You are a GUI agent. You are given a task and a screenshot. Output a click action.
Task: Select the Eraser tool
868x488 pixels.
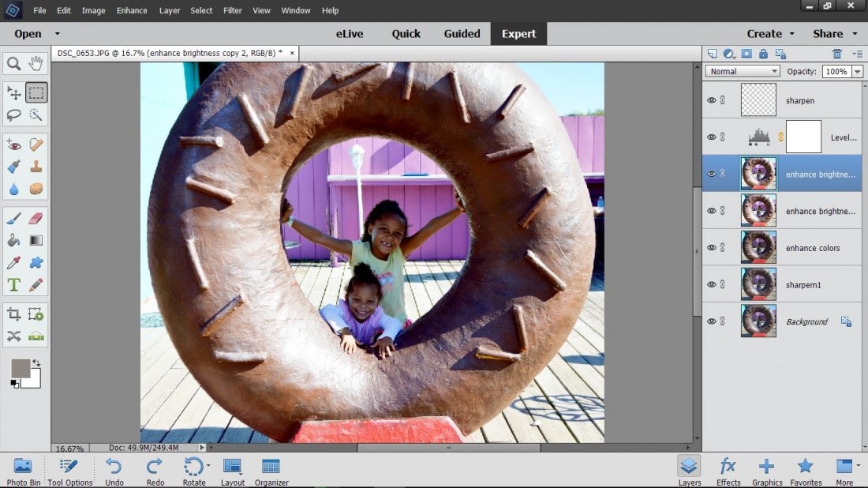36,218
